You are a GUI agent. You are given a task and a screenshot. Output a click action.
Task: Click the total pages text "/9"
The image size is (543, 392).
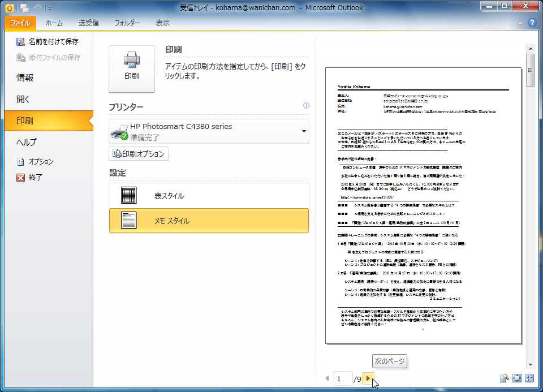pyautogui.click(x=357, y=379)
